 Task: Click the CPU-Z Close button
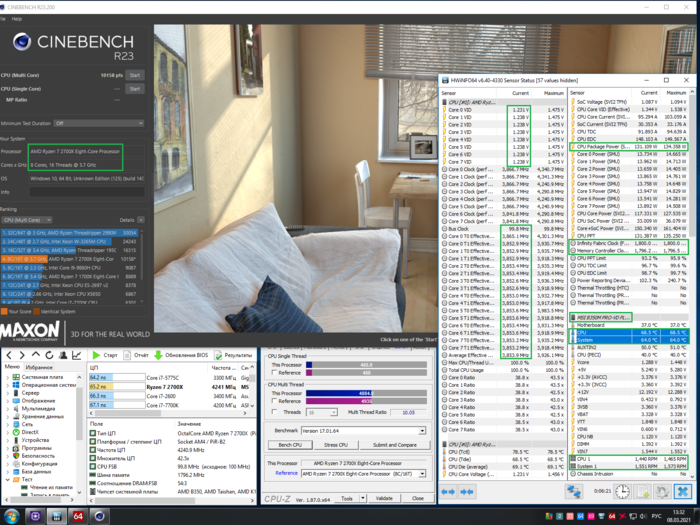click(418, 498)
